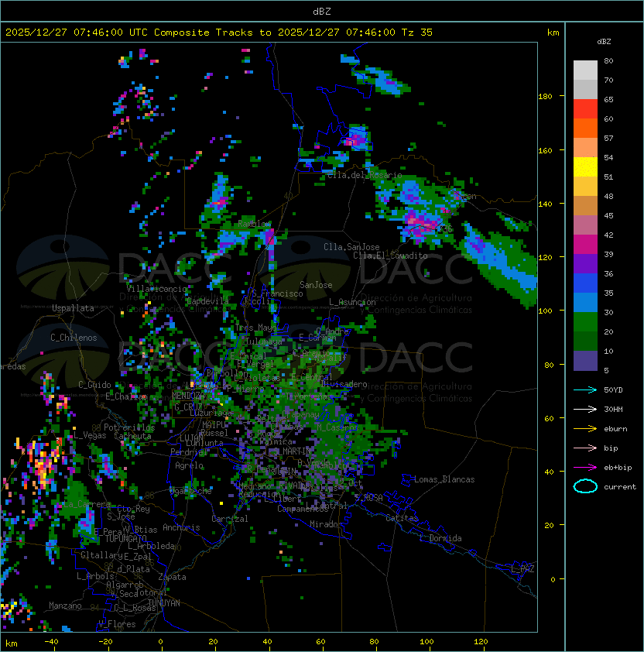644x652 pixels.
Task: Pick the slate swatch between 10 and 5 dBZ
Action: click(585, 361)
